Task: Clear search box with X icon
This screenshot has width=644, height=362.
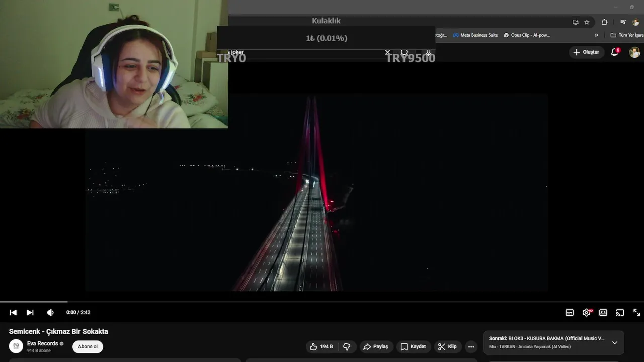Action: tap(387, 52)
